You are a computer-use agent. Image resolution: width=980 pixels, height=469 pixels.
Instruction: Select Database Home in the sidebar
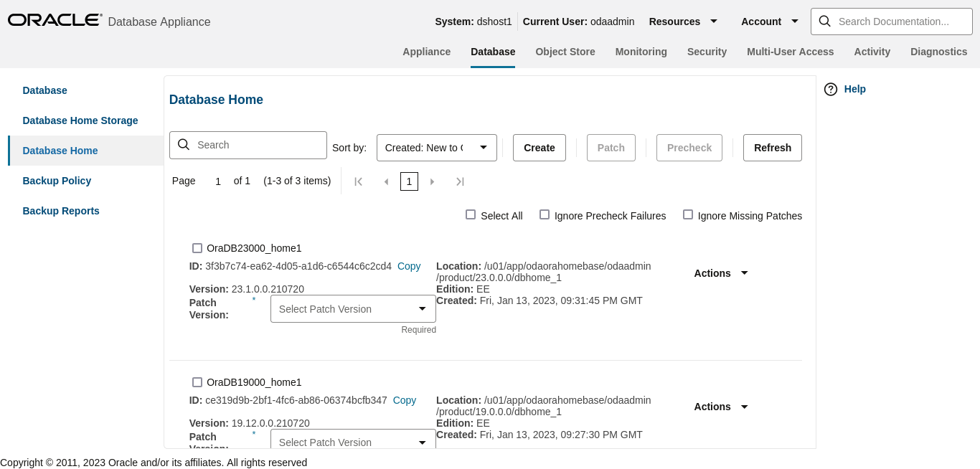pos(86,151)
